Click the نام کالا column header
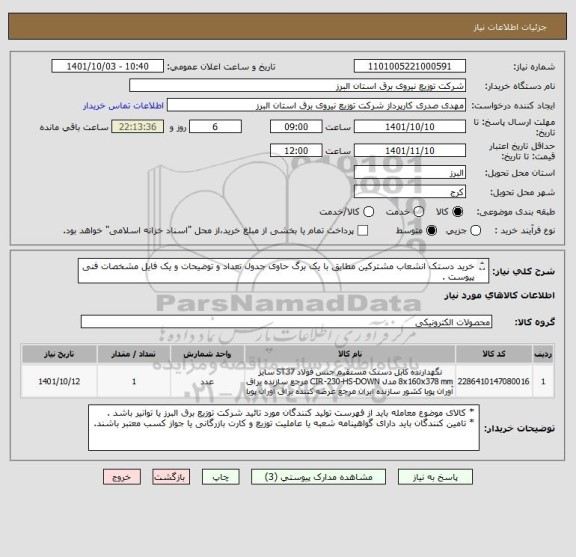 tap(350, 354)
